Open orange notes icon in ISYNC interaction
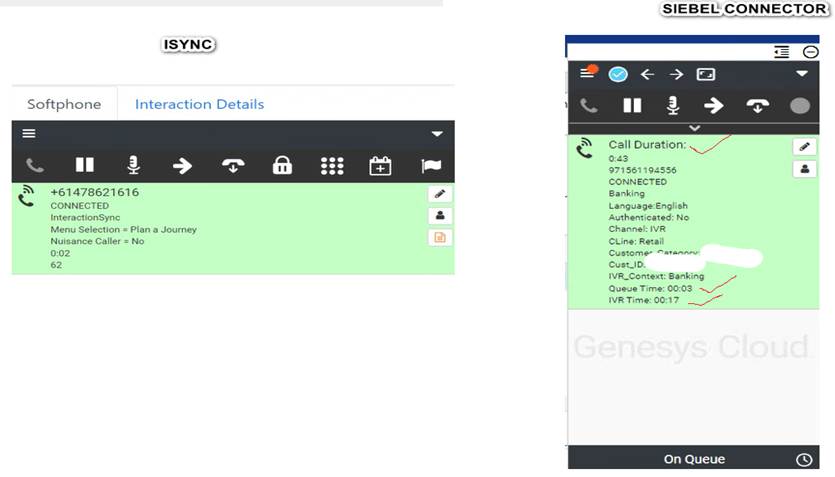This screenshot has height=477, width=835. pyautogui.click(x=440, y=237)
